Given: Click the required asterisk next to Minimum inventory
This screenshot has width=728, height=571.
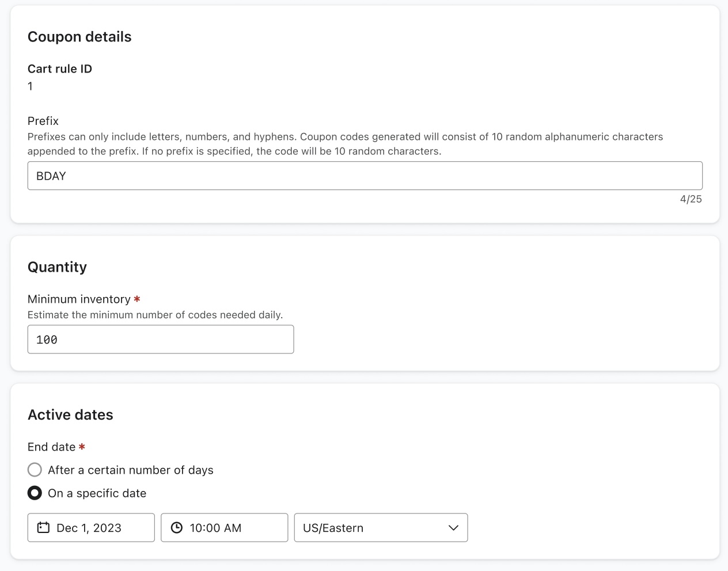Looking at the screenshot, I should 136,299.
